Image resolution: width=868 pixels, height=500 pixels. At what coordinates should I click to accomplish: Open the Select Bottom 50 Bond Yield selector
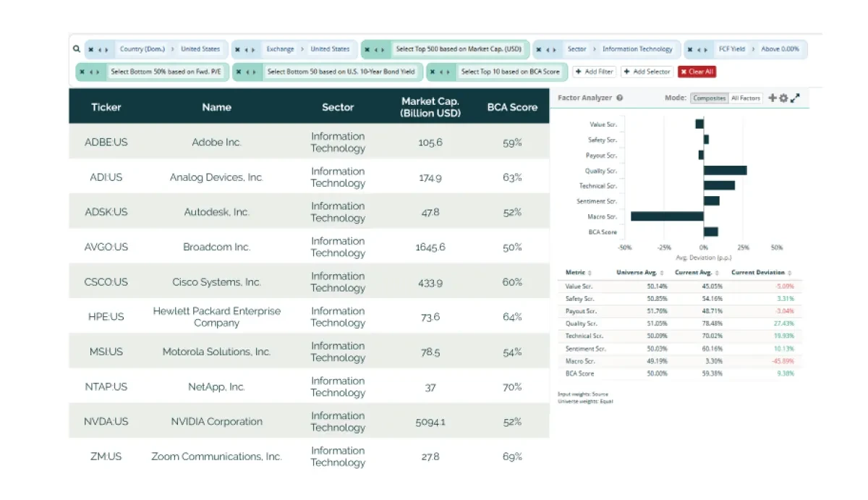coord(341,72)
